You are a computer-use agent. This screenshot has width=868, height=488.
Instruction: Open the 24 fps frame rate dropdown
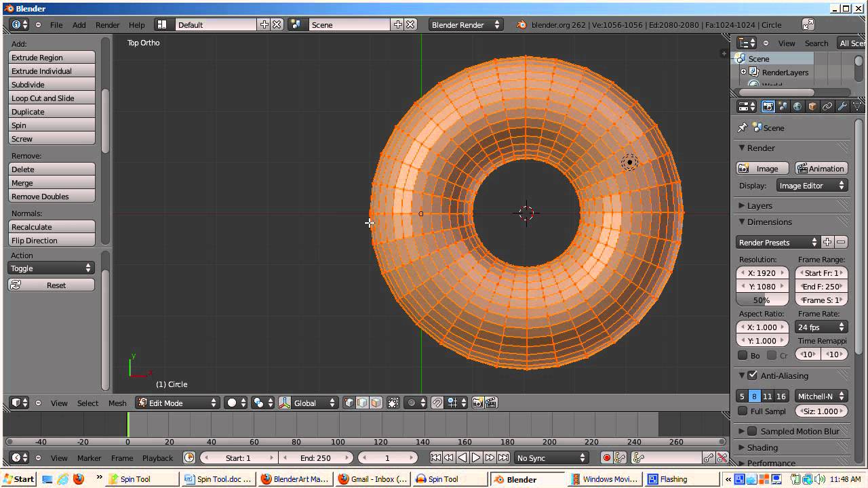click(x=821, y=327)
